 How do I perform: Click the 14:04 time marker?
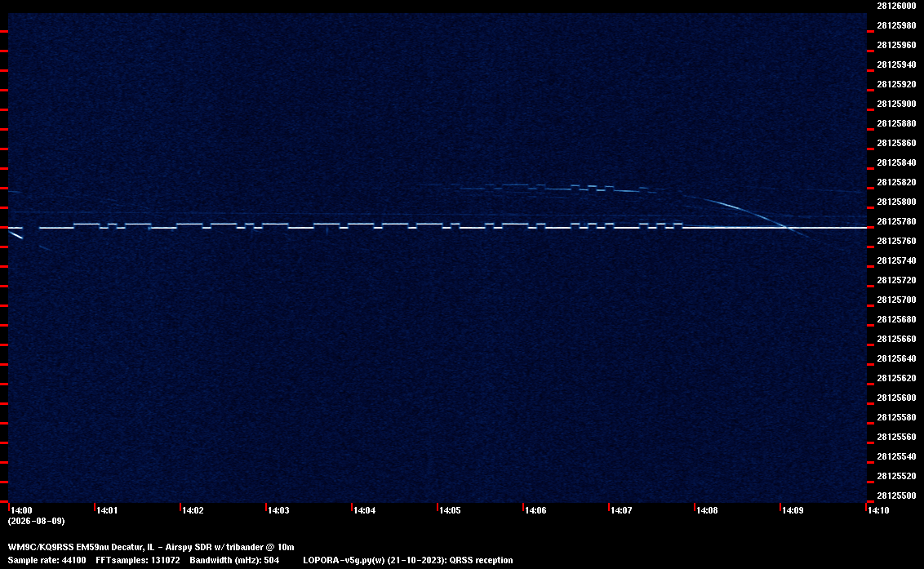tap(364, 510)
